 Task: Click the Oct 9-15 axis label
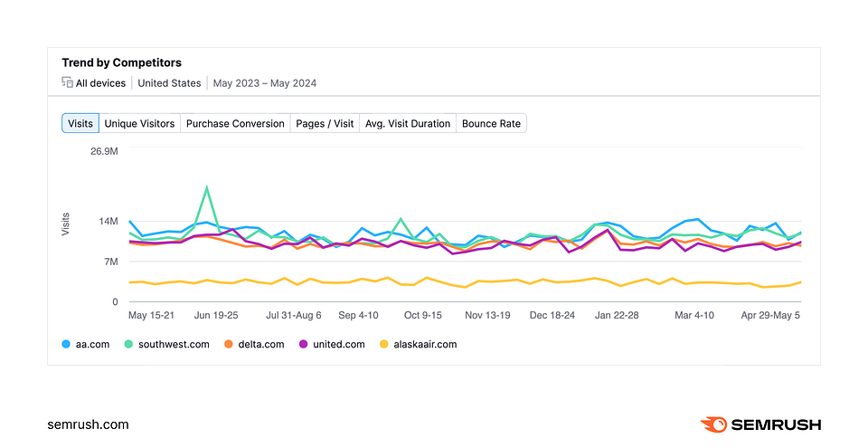[x=423, y=316]
